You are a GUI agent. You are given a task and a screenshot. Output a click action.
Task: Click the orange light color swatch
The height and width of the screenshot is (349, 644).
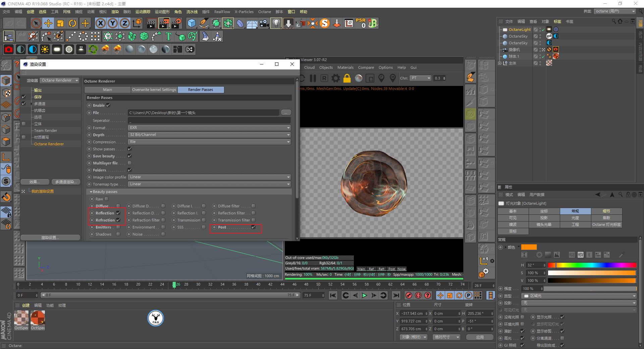[529, 247]
